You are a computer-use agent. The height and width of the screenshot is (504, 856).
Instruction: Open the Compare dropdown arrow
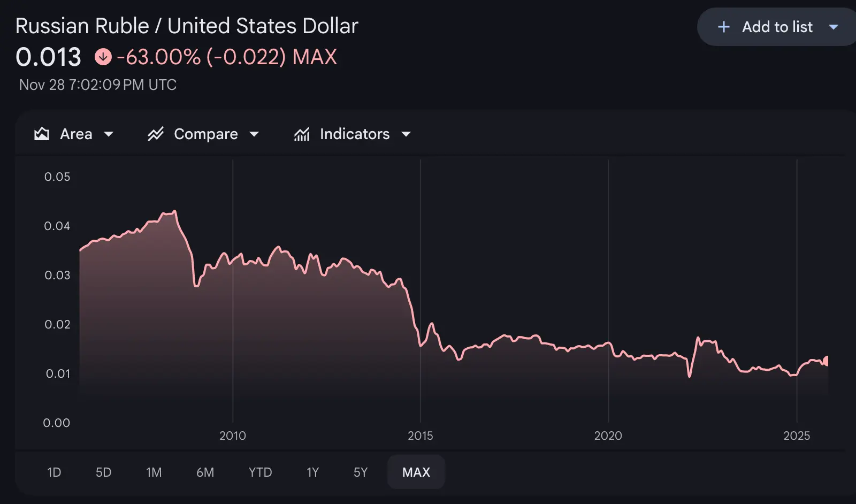[x=254, y=134]
